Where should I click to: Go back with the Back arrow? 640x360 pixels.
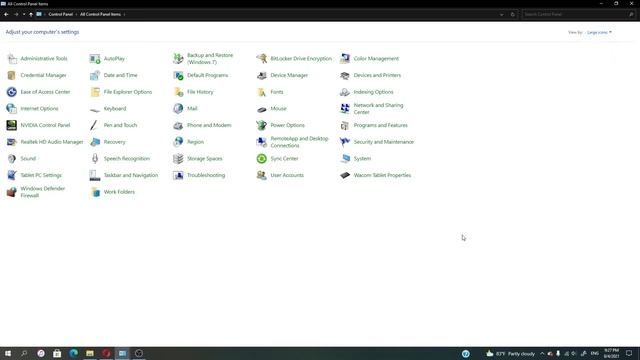point(6,14)
